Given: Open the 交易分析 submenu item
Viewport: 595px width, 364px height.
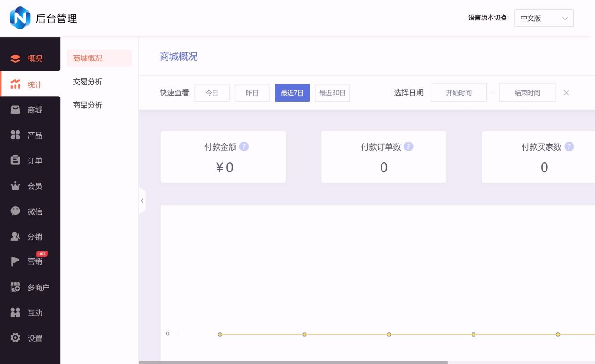Looking at the screenshot, I should coord(88,82).
